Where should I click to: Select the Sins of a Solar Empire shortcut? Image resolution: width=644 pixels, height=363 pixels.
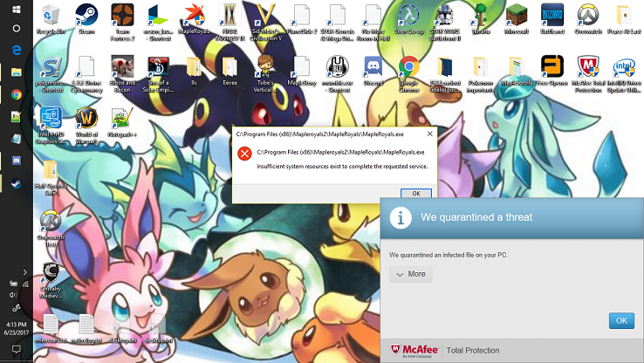[x=158, y=74]
